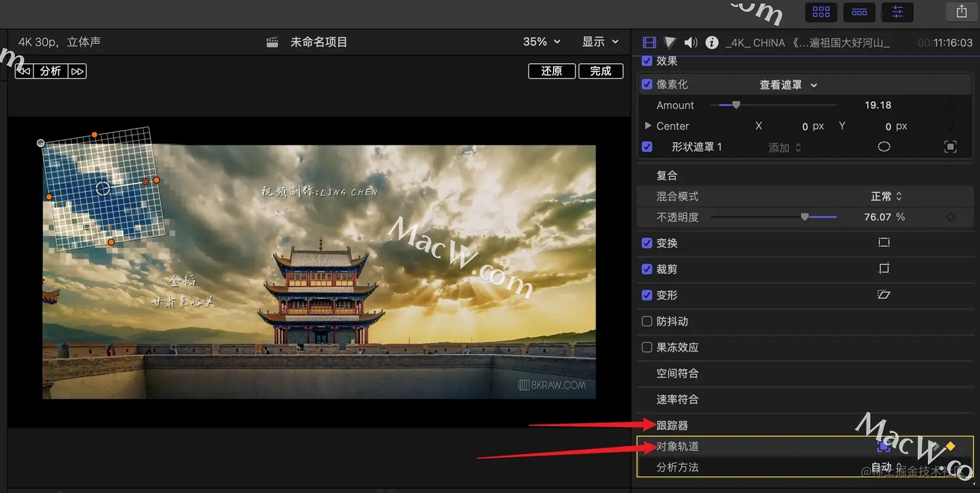
Task: Click the 对象轨道 object track label
Action: click(x=677, y=446)
